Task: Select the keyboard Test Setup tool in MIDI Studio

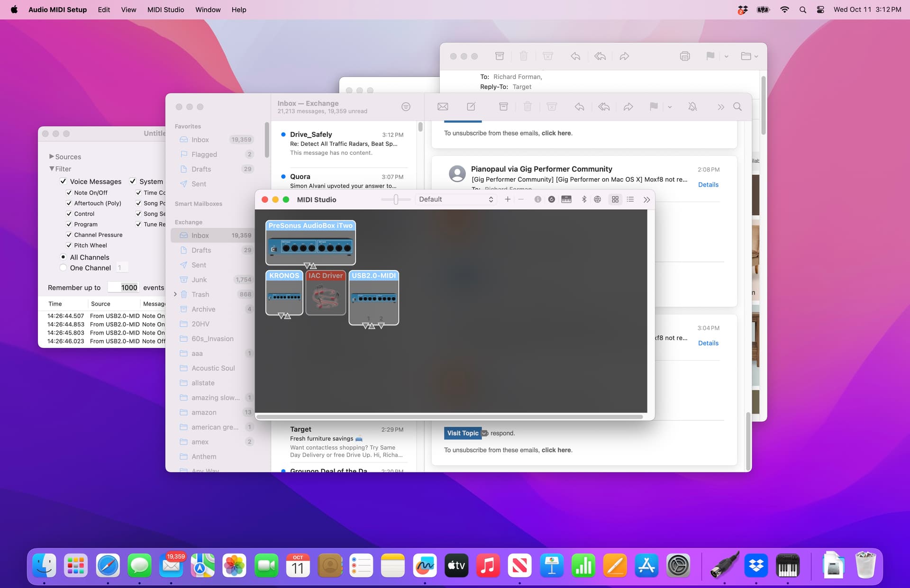Action: point(566,199)
